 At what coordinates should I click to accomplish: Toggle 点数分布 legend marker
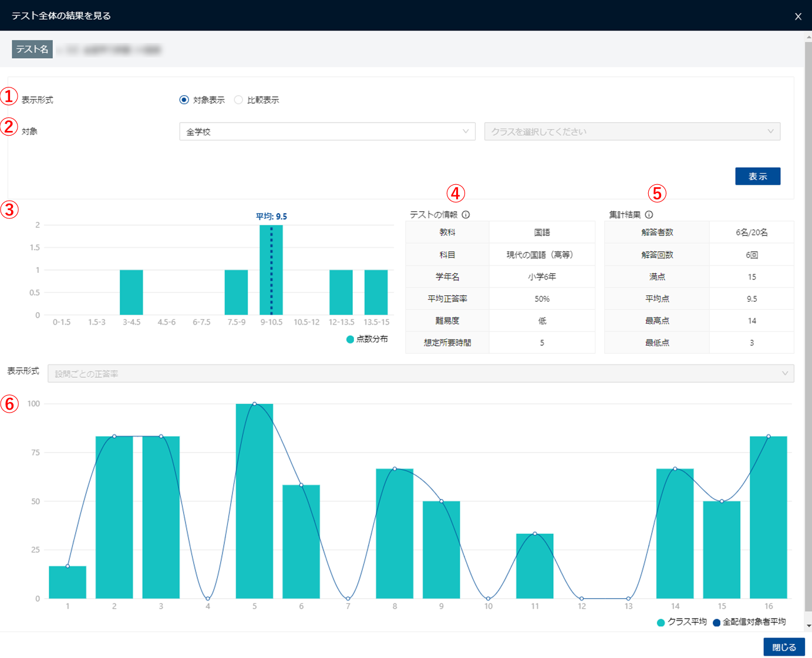tap(351, 339)
